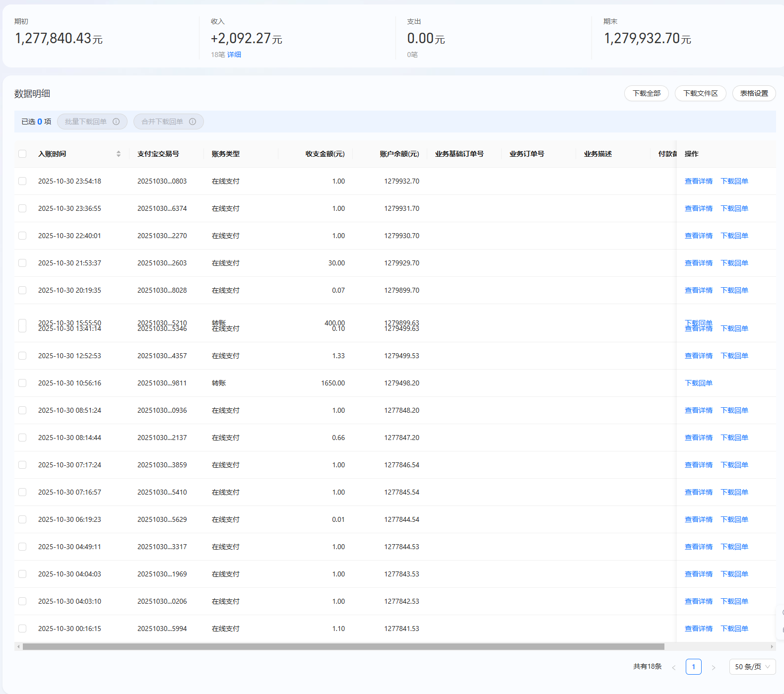This screenshot has width=784, height=694.
Task: Click info icon beside 合并下载回单
Action: 193,122
